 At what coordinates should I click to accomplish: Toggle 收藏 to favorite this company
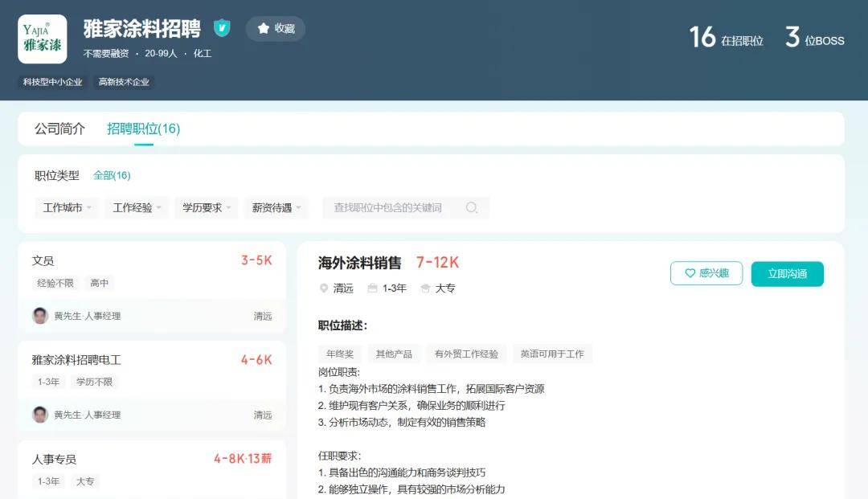(x=276, y=28)
